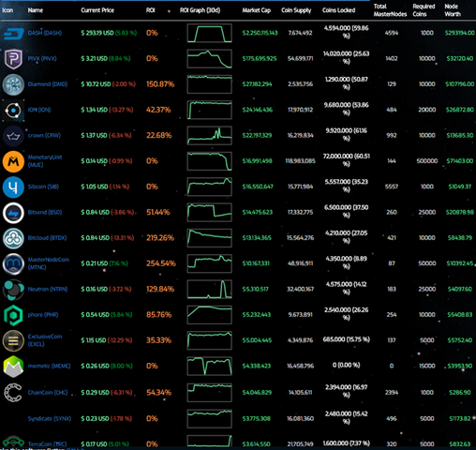This screenshot has width=476, height=450.
Task: Sort the table by ROI column header
Action: 151,10
